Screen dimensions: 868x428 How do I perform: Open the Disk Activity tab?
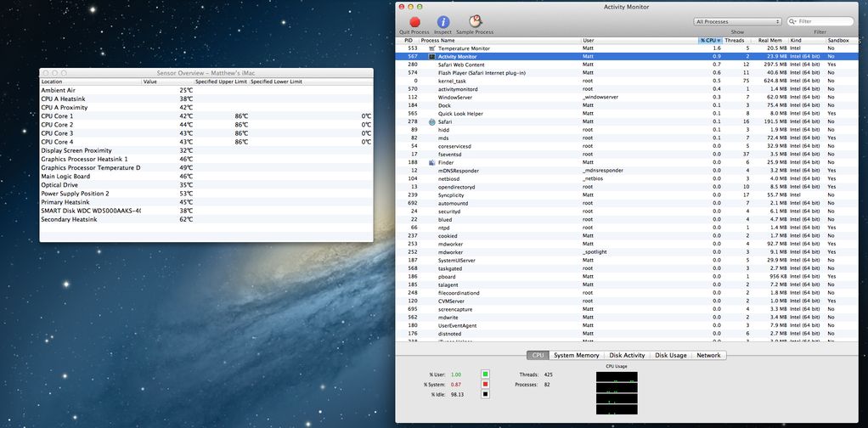[x=628, y=355]
